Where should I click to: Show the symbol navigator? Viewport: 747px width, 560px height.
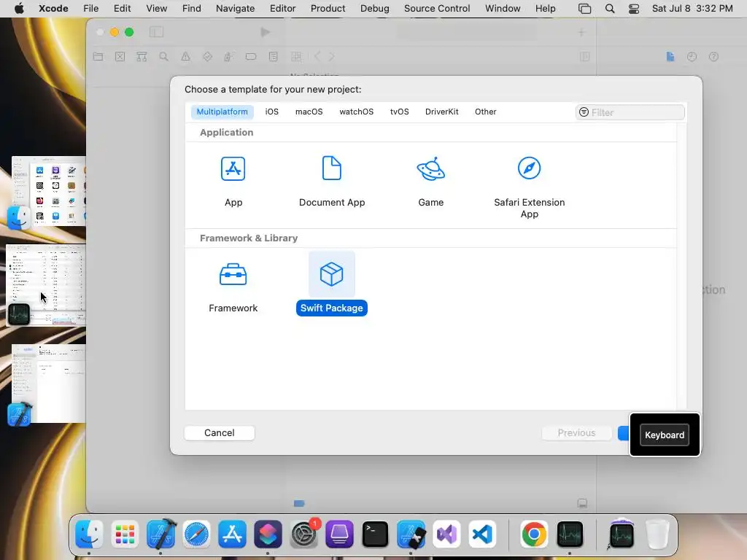click(x=142, y=57)
